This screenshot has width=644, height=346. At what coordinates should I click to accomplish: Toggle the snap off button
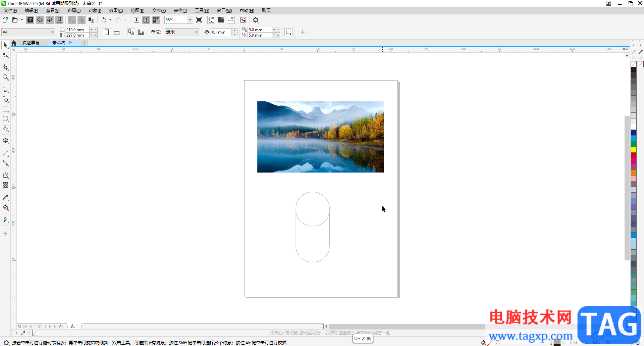pos(243,20)
